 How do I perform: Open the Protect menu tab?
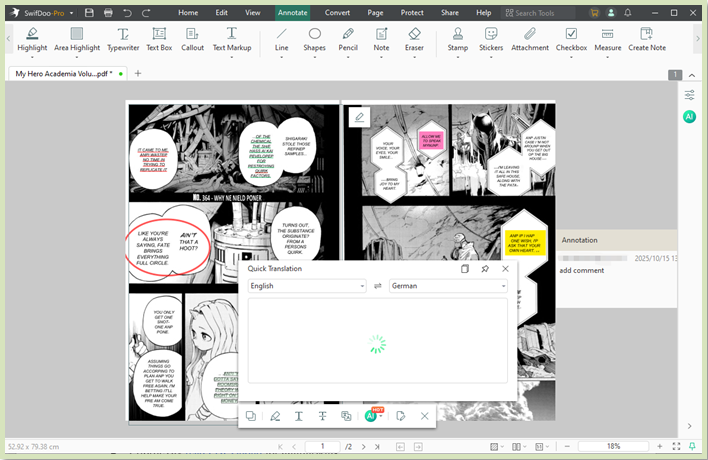coord(411,12)
